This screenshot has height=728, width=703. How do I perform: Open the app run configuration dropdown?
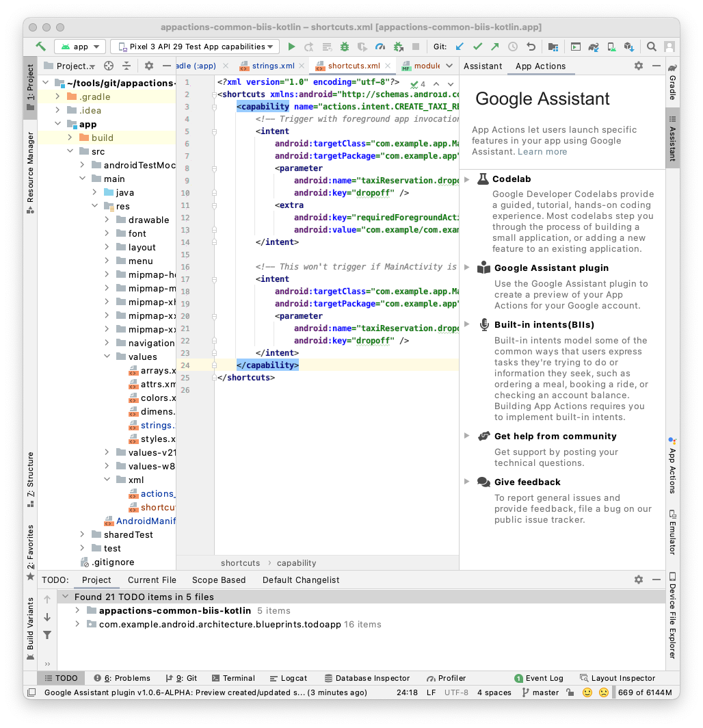coord(79,47)
